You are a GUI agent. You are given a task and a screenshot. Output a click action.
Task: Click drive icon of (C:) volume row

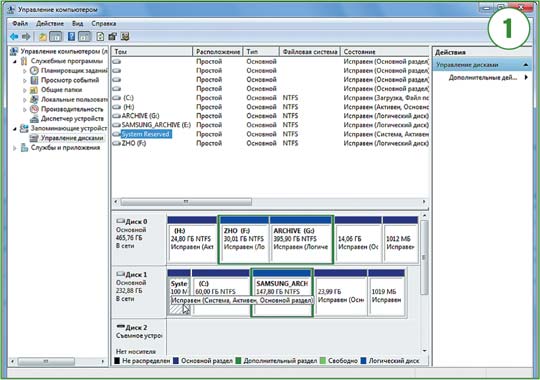[117, 98]
